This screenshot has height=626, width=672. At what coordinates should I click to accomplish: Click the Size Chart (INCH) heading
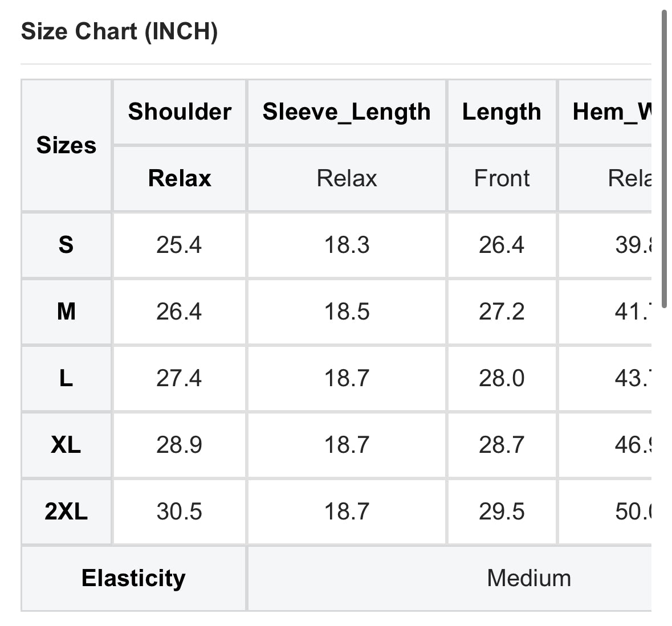(119, 31)
